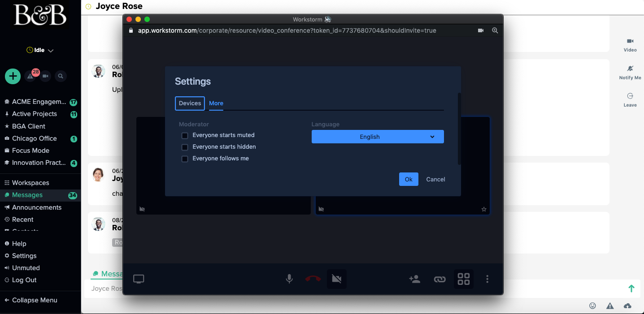Image resolution: width=644 pixels, height=314 pixels.
Task: Click the screen share icon
Action: 139,279
